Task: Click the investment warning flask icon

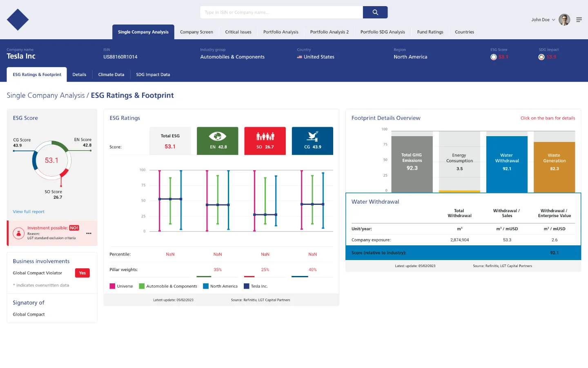Action: tap(18, 233)
